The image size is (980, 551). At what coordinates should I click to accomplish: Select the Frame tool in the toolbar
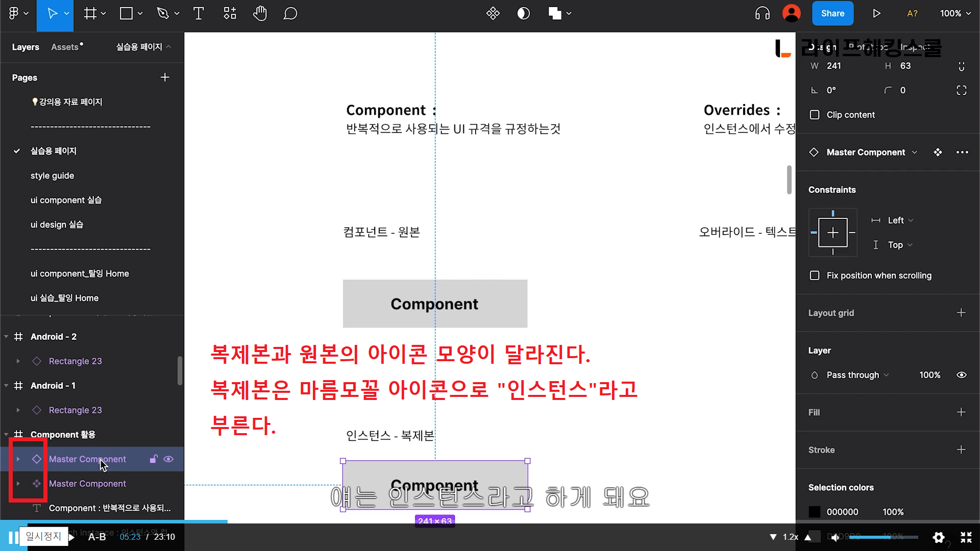point(90,14)
